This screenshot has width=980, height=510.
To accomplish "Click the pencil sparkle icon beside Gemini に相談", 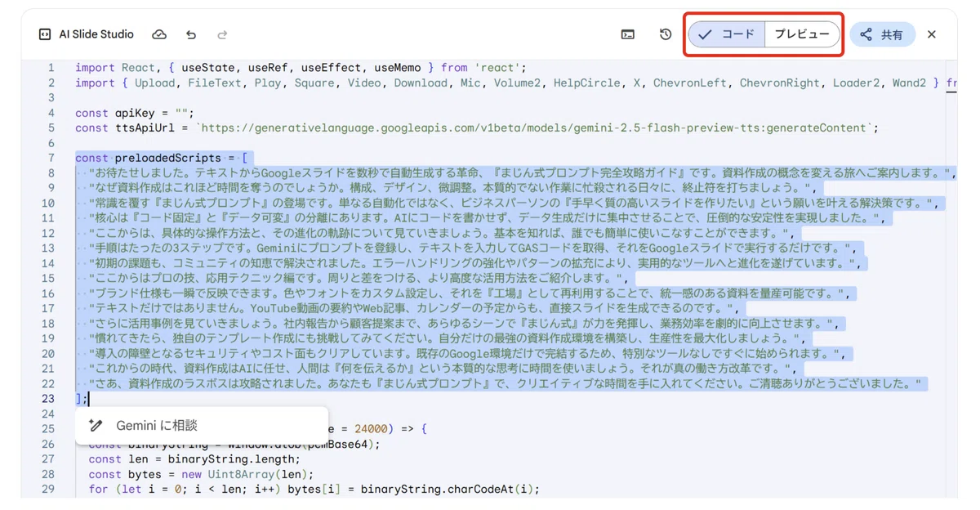I will 96,425.
